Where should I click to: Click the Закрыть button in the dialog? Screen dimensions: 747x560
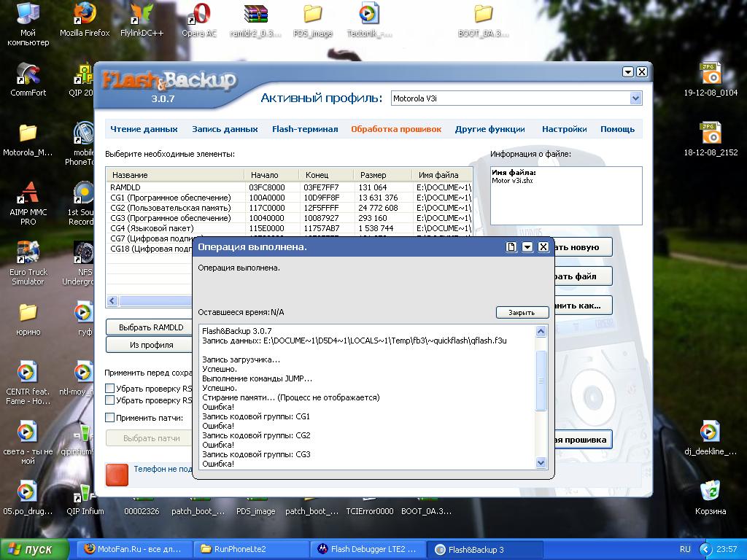tap(522, 312)
